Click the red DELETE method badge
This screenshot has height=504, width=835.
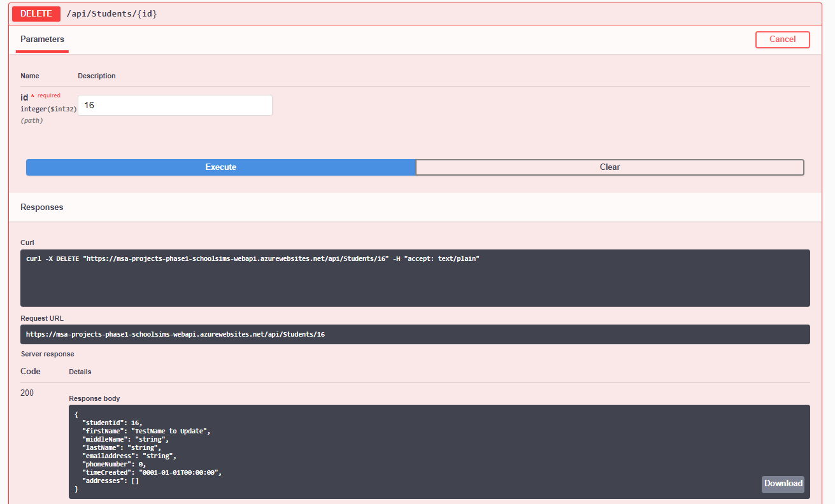pyautogui.click(x=36, y=13)
